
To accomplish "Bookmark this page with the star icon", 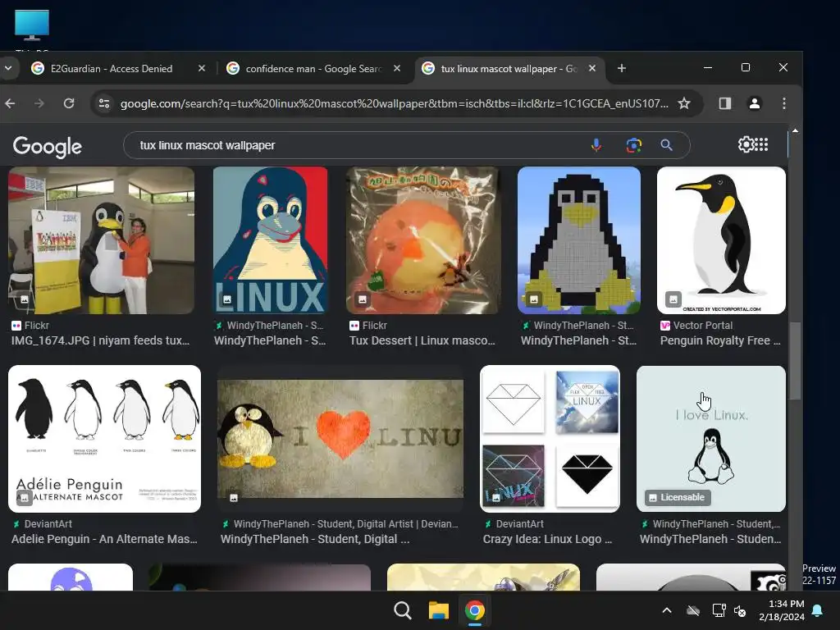I will click(x=684, y=103).
